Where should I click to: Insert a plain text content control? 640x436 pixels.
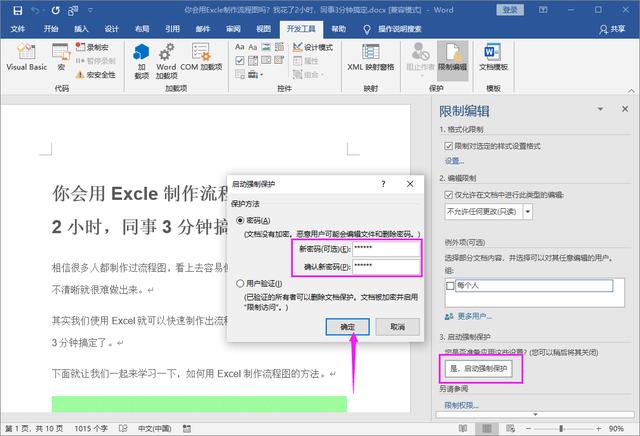point(253,47)
